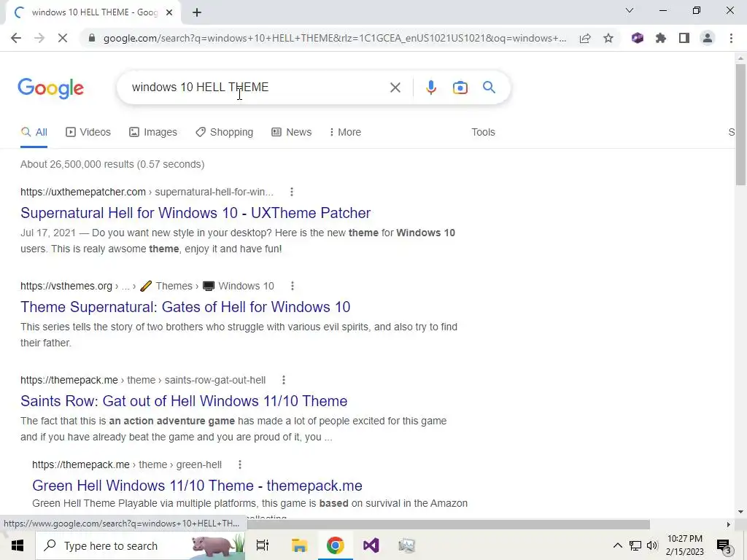Image resolution: width=747 pixels, height=560 pixels.
Task: Open the Windows Start menu
Action: (18, 545)
